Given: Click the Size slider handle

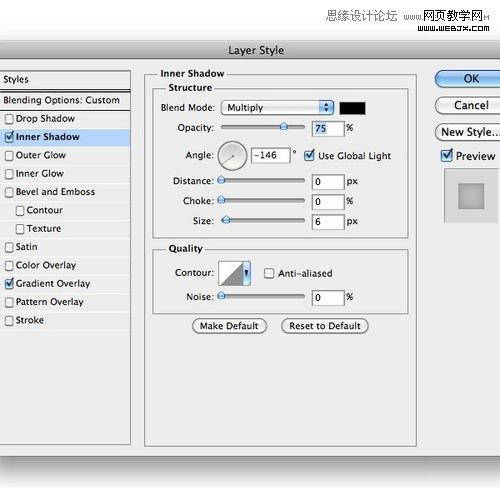Looking at the screenshot, I should (226, 220).
